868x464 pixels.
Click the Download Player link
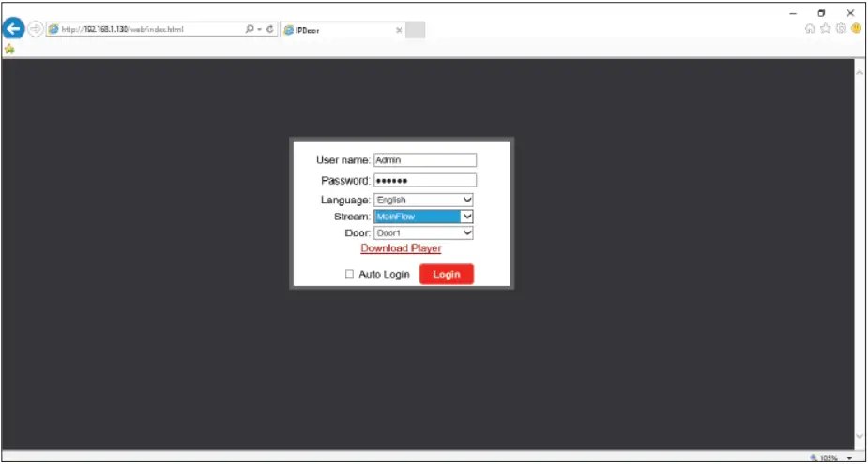point(401,248)
